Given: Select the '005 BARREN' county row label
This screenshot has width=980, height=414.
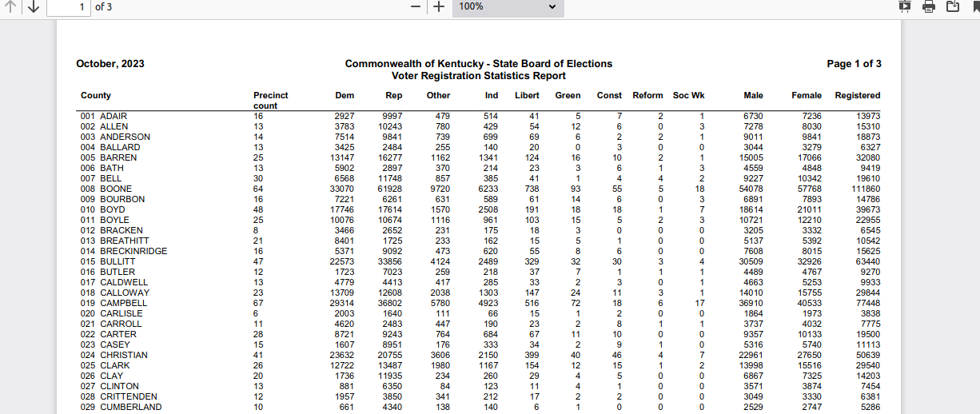Looking at the screenshot, I should pos(109,157).
